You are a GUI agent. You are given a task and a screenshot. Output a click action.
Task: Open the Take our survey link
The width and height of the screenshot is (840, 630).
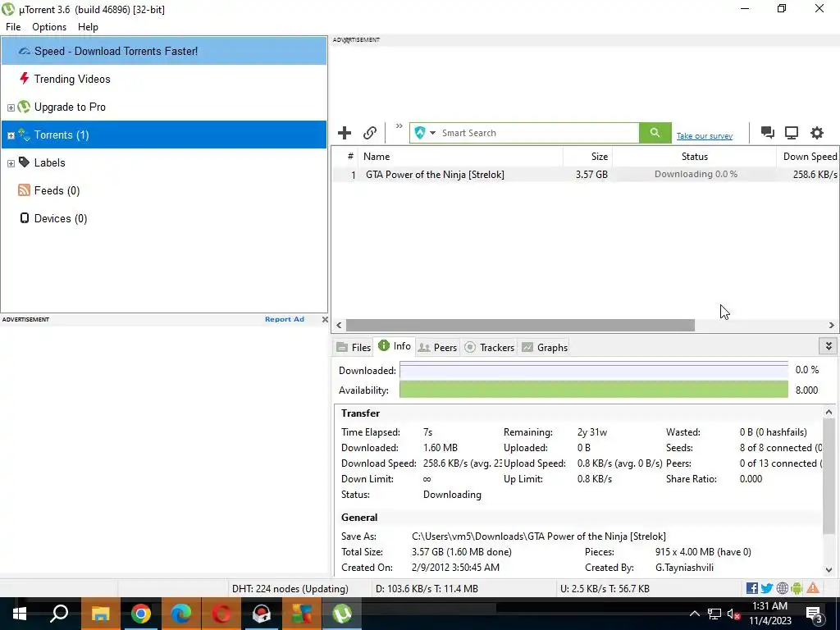point(704,136)
